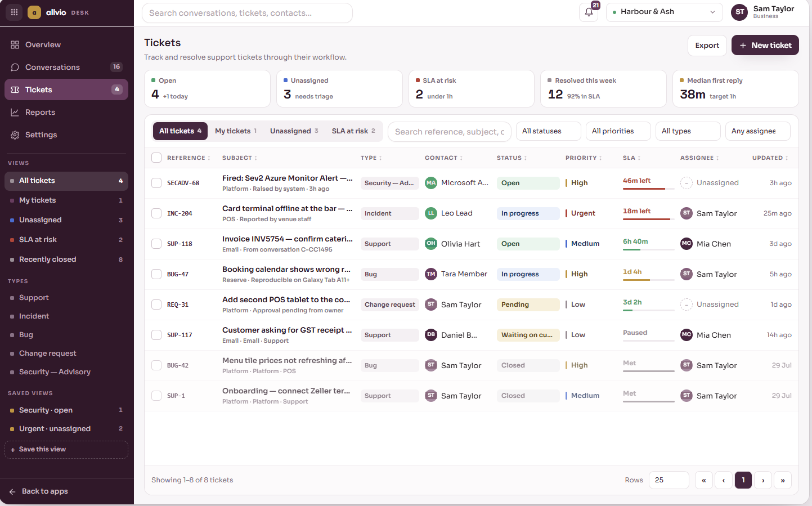This screenshot has width=812, height=506.
Task: Open the Reports section
Action: [x=66, y=112]
